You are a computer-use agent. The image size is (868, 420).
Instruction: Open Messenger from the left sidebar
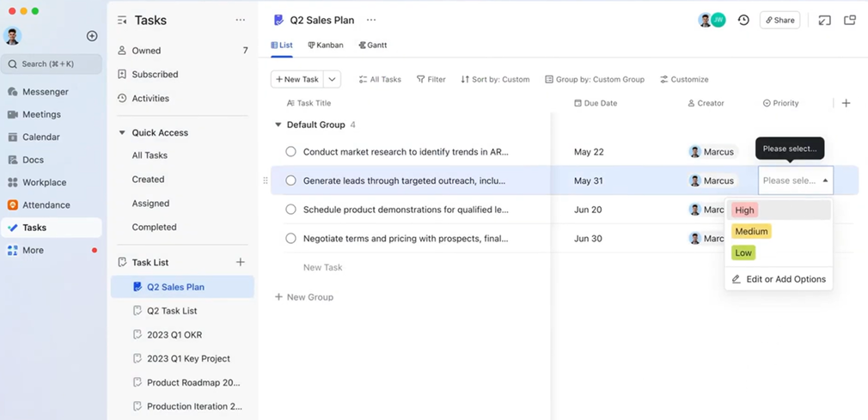[x=45, y=92]
